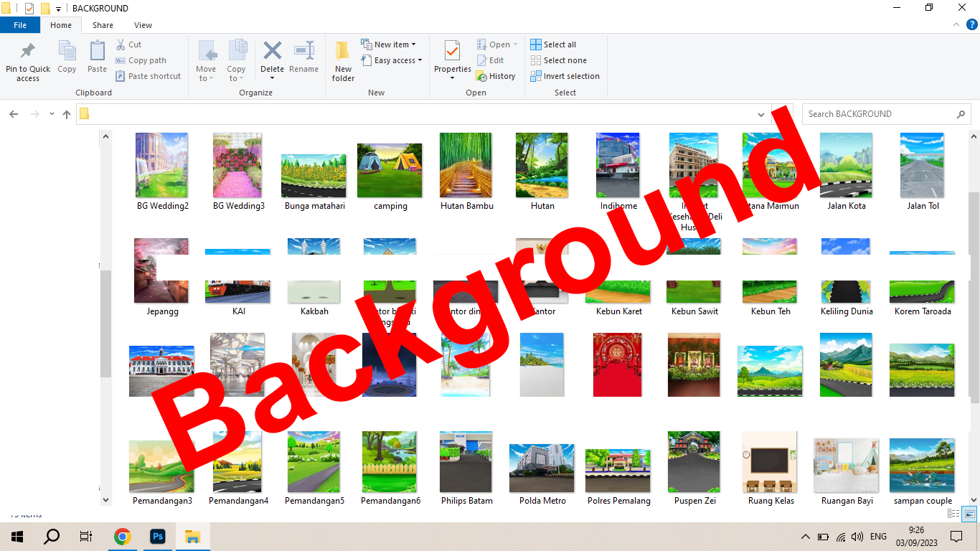The image size is (980, 551).
Task: Click the Delete icon in ribbon
Action: [272, 52]
